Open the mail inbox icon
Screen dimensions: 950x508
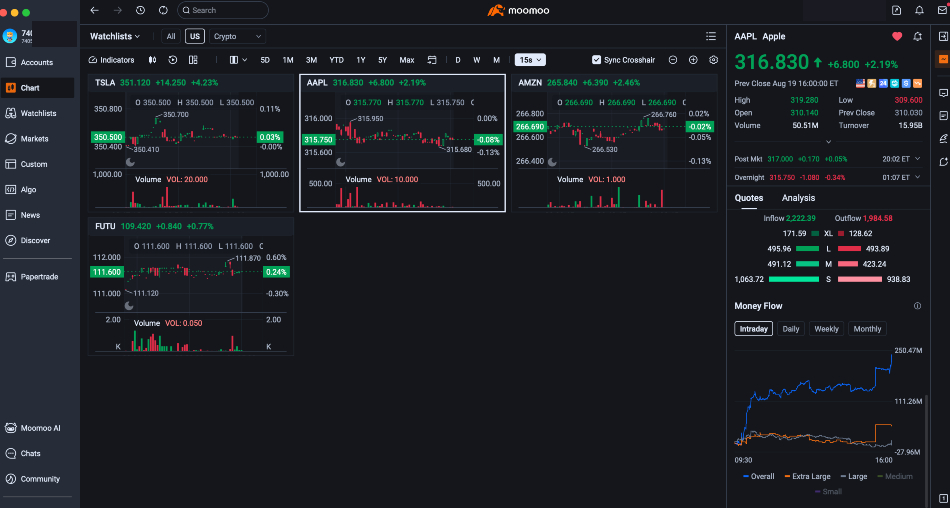coord(941,10)
